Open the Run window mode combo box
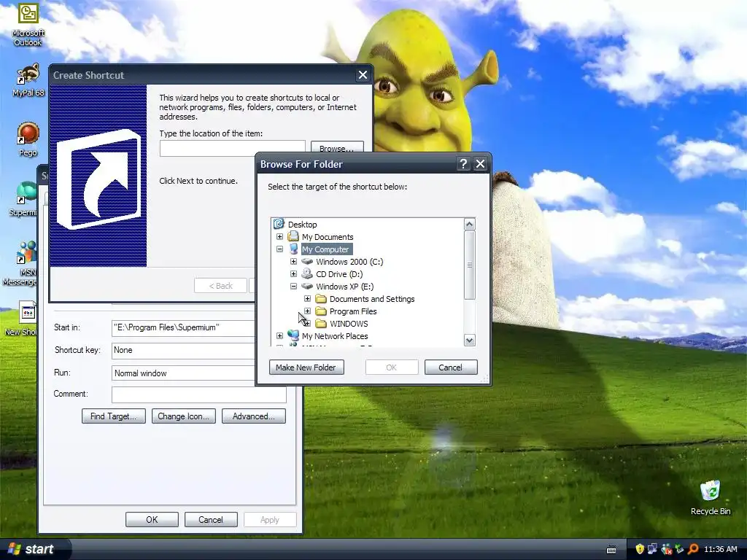 click(x=183, y=373)
